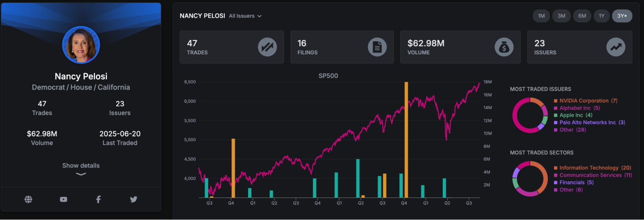
Task: Click the Financials (5) legend entry
Action: [x=574, y=182]
